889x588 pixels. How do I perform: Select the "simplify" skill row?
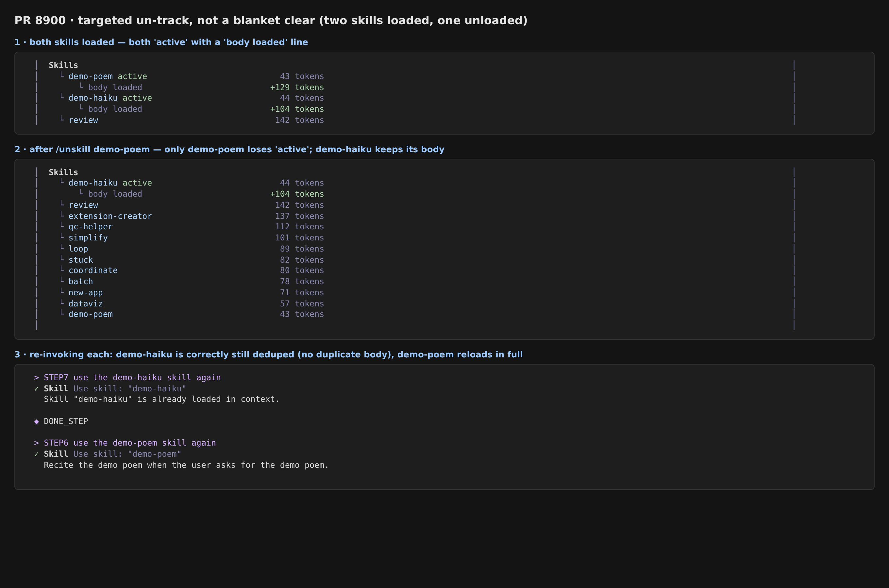pyautogui.click(x=88, y=238)
